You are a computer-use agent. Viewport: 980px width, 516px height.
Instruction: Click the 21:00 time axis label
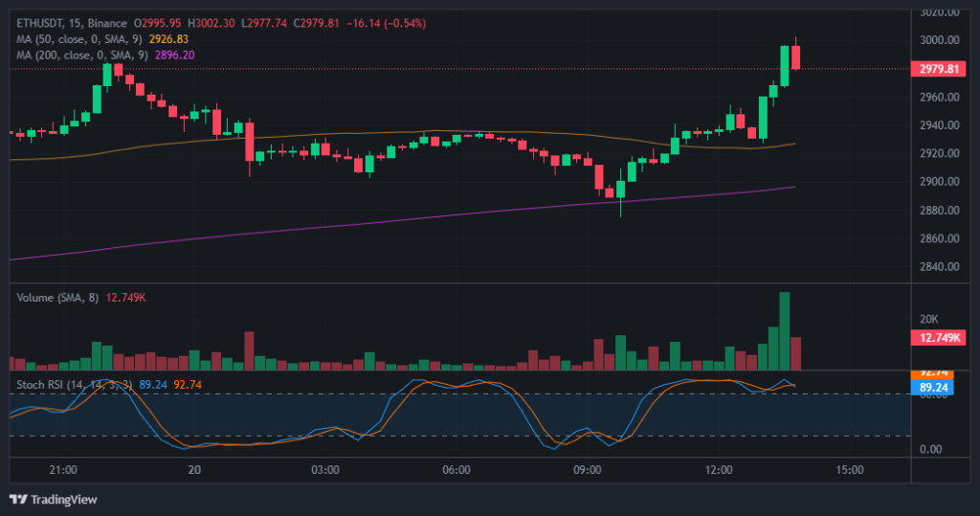coord(62,470)
